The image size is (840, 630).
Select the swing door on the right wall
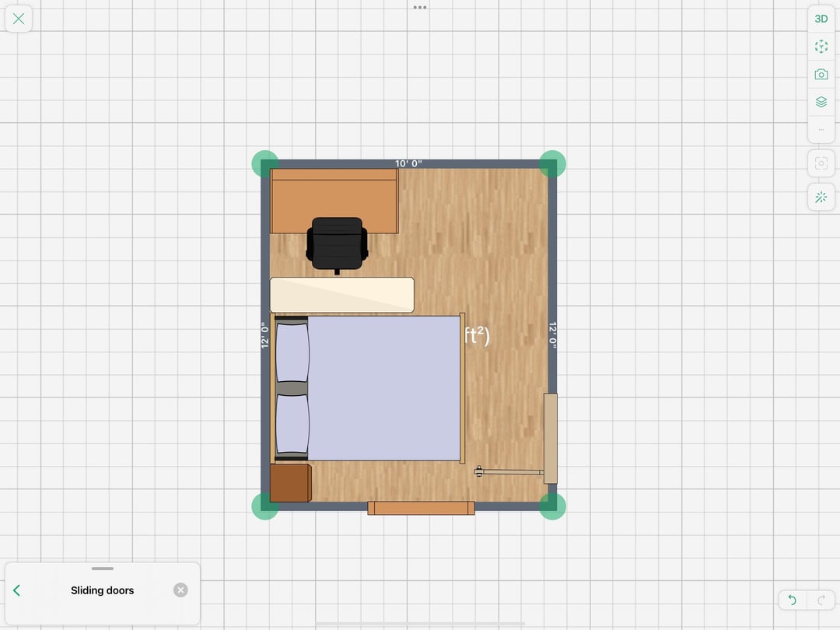point(550,439)
